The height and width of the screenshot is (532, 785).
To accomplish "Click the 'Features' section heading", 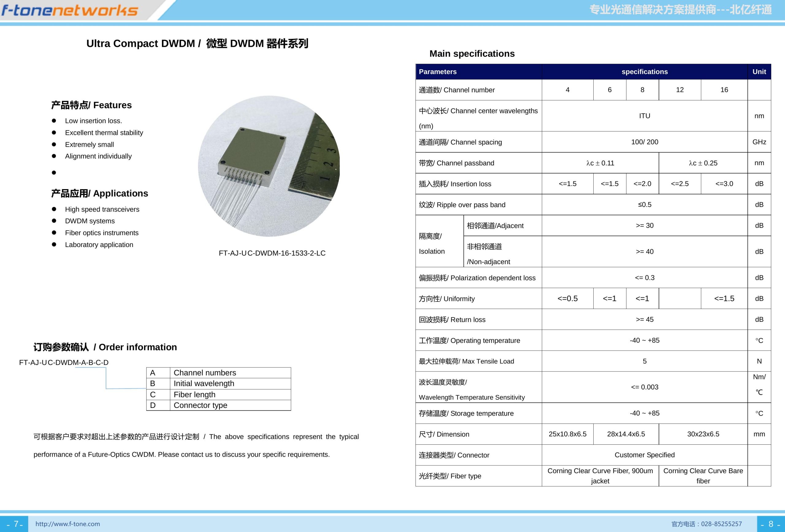I will [x=92, y=105].
